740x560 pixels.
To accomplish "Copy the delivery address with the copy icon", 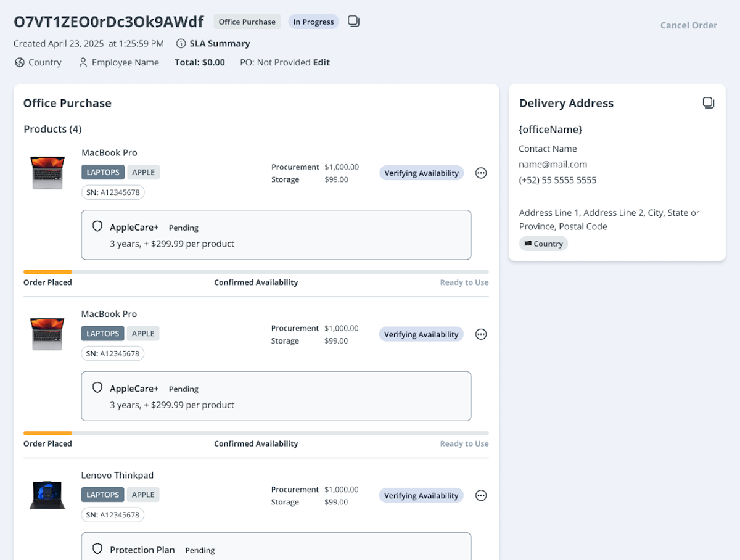I will click(709, 103).
